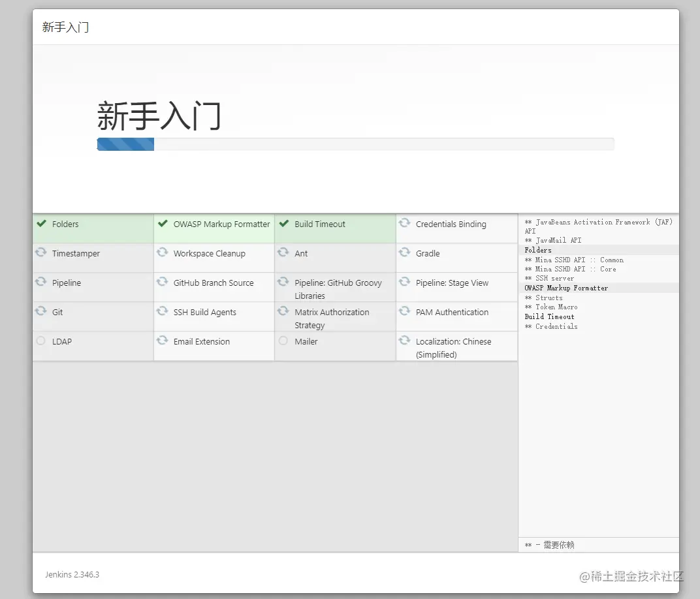
Task: Select the GitHub Branch Source label
Action: click(x=214, y=283)
